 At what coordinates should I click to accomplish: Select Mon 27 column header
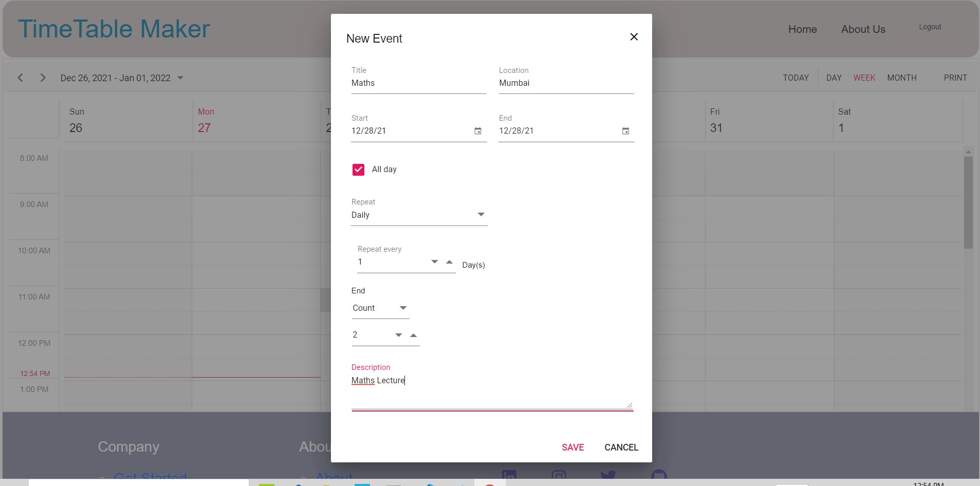pos(256,121)
